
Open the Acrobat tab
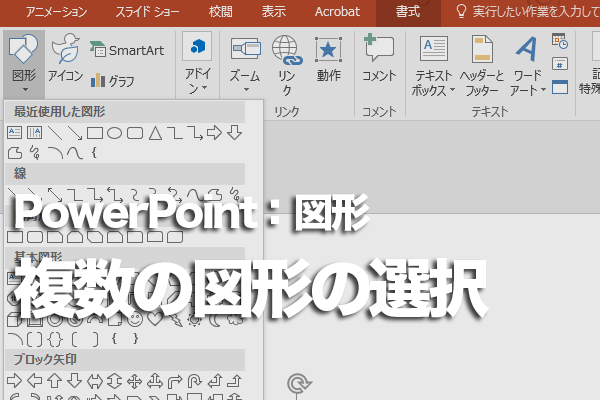[337, 12]
